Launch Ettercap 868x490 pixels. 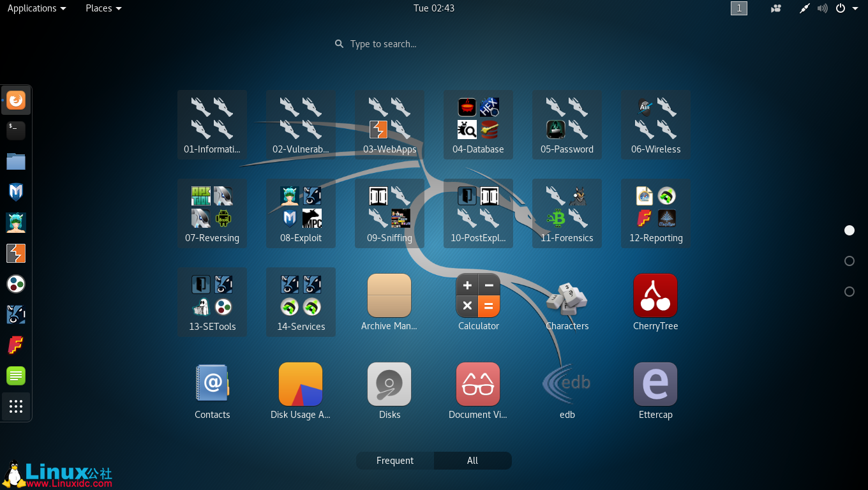pyautogui.click(x=655, y=391)
